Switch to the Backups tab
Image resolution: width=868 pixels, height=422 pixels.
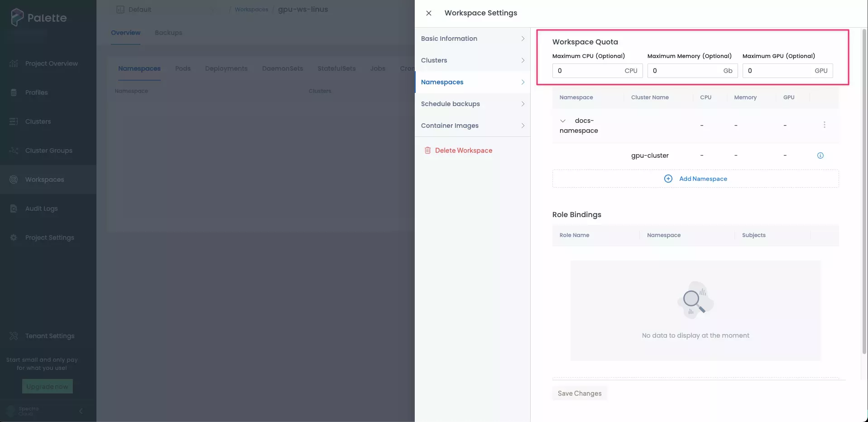coord(168,33)
